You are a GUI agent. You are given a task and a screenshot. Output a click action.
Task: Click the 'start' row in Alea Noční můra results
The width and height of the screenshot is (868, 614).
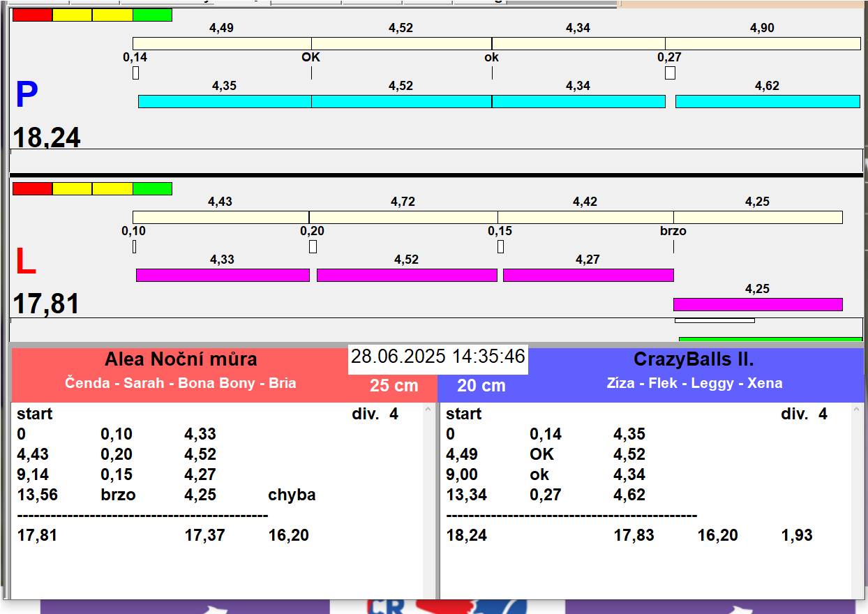[35, 414]
